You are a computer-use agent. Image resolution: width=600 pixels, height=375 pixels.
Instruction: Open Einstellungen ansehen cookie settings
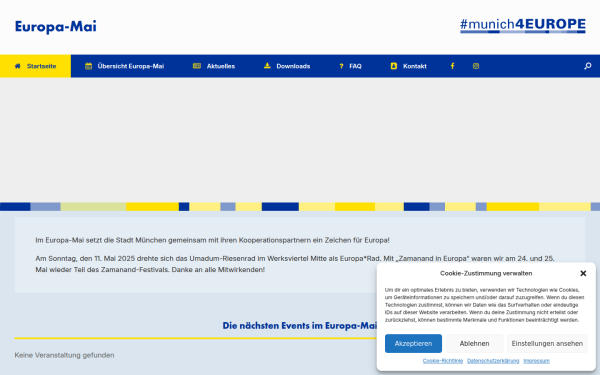pos(547,344)
